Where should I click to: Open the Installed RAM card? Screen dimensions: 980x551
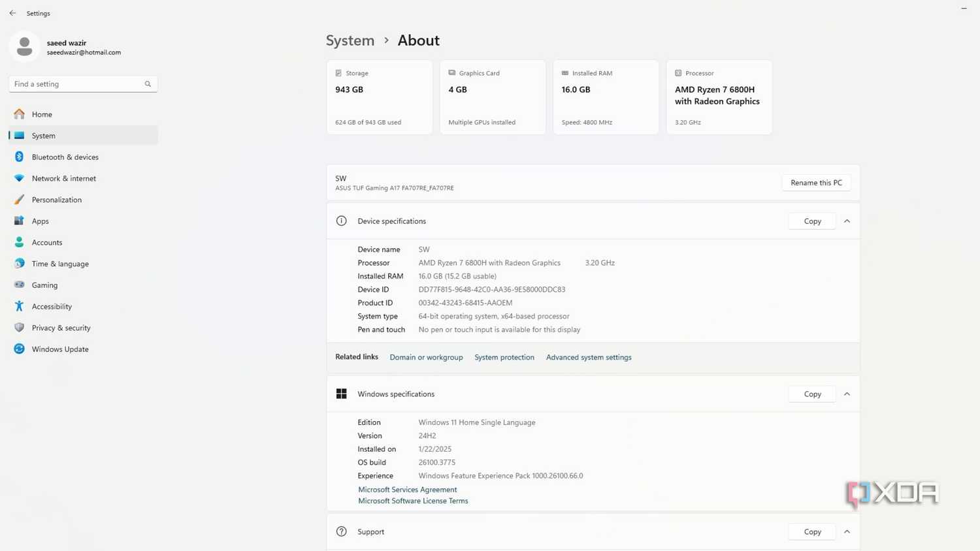coord(606,97)
